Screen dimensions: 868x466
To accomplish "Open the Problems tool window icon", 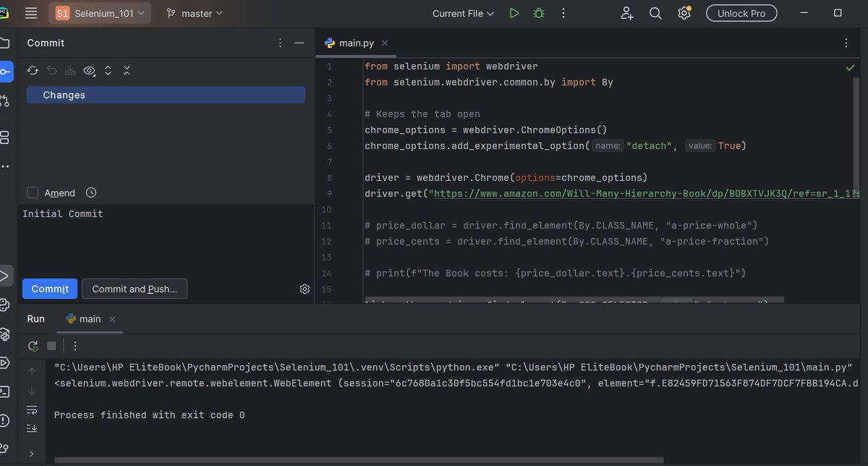I will (5, 420).
